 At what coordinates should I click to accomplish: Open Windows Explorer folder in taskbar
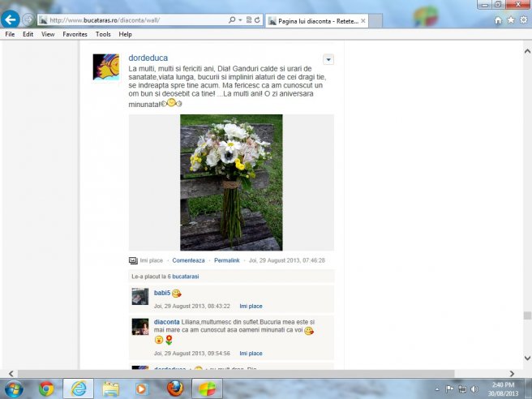pos(111,388)
